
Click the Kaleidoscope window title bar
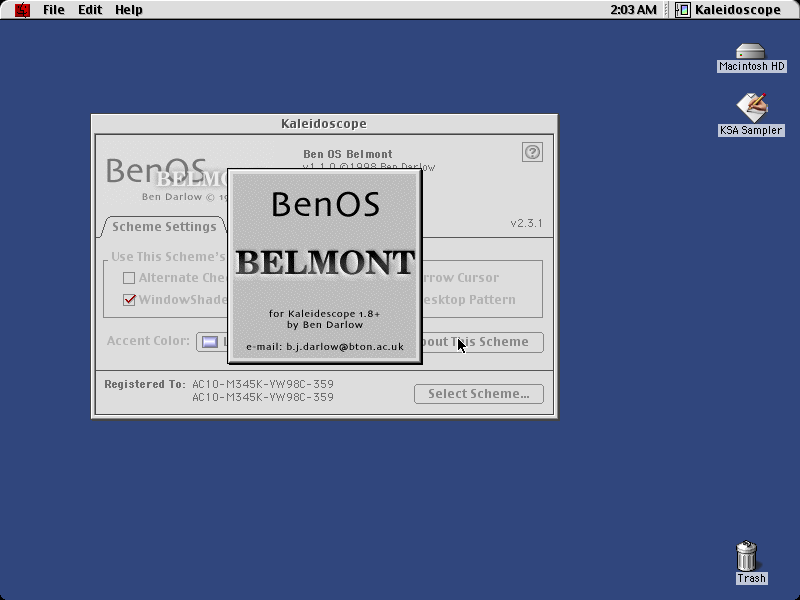(324, 123)
